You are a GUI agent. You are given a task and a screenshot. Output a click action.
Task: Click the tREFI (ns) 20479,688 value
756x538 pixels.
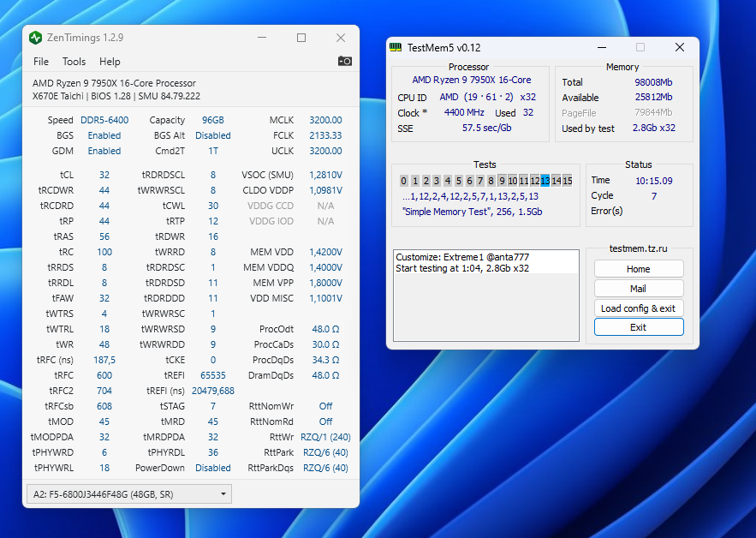point(212,391)
